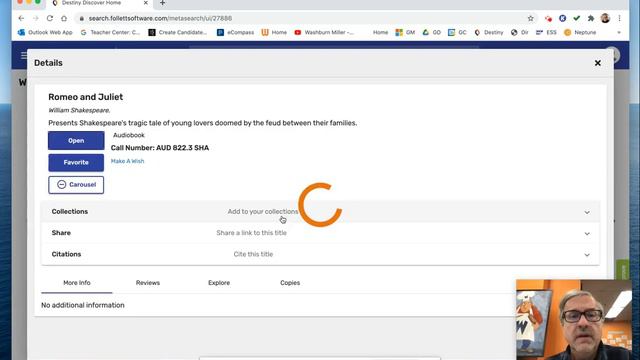Open Outlook Web App bookmark
The width and height of the screenshot is (640, 360).
[45, 32]
